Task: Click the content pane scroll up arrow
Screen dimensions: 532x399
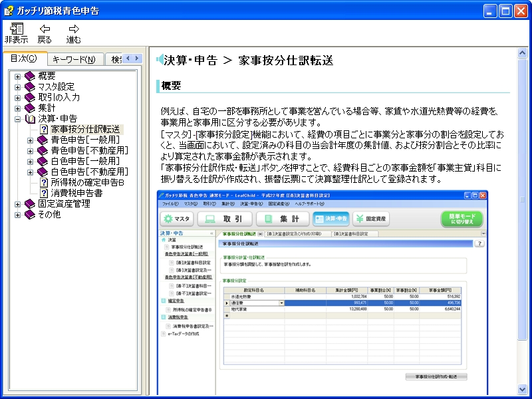Action: pyautogui.click(x=522, y=53)
